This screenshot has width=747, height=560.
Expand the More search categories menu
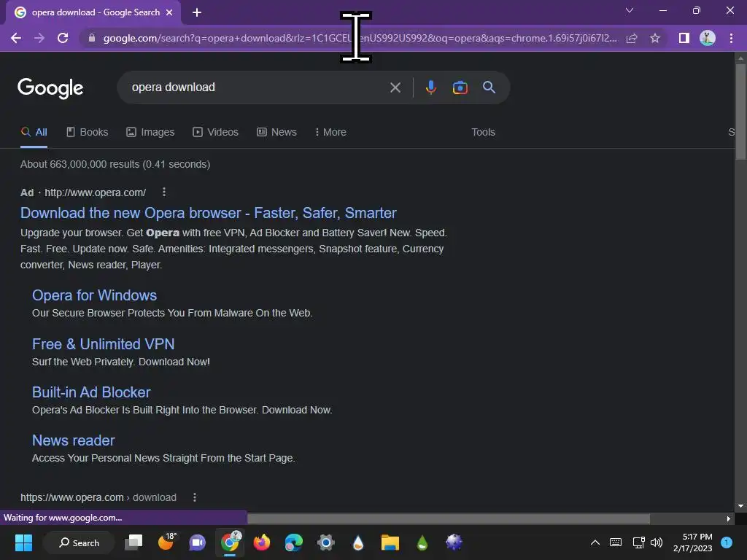[330, 133]
